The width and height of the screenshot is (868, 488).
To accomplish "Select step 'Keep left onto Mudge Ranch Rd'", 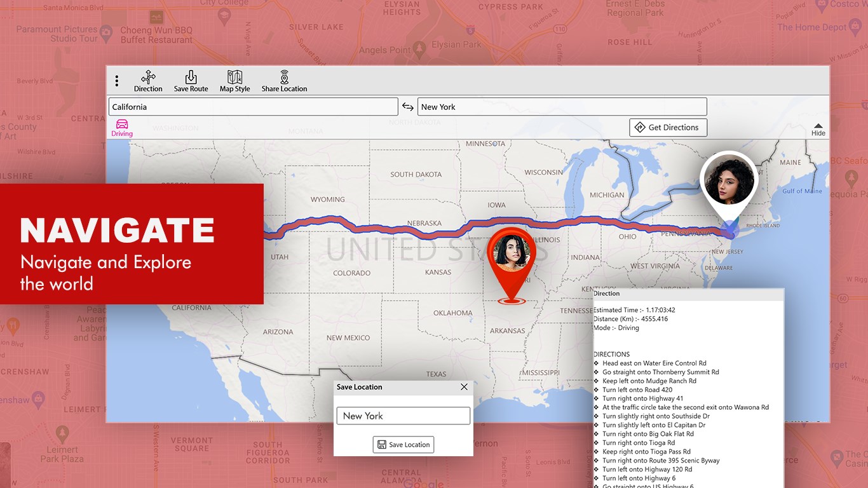I will (x=649, y=381).
